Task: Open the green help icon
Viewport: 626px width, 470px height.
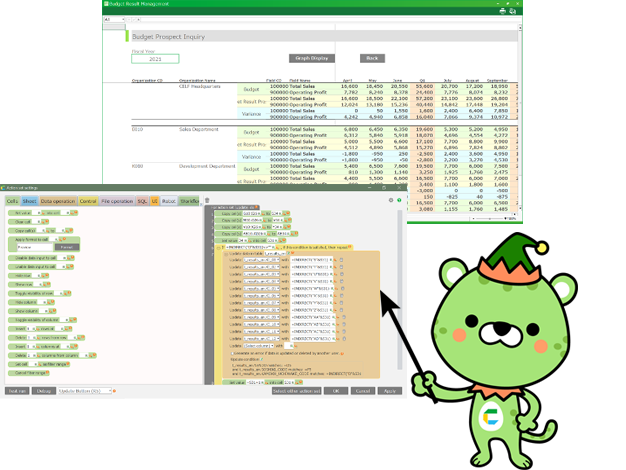Action: (399, 200)
